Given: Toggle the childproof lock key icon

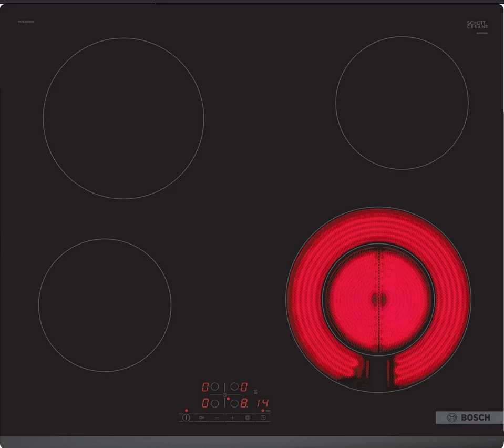Looking at the screenshot, I should point(201,417).
